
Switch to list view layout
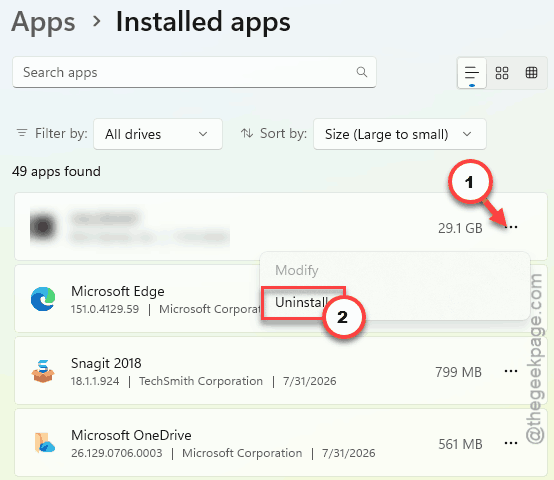pos(472,73)
